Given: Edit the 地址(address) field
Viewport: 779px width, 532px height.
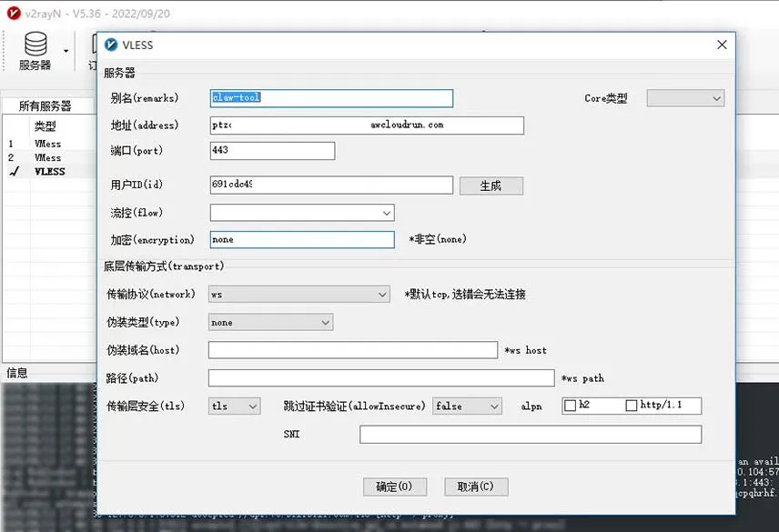Looking at the screenshot, I should pos(367,125).
